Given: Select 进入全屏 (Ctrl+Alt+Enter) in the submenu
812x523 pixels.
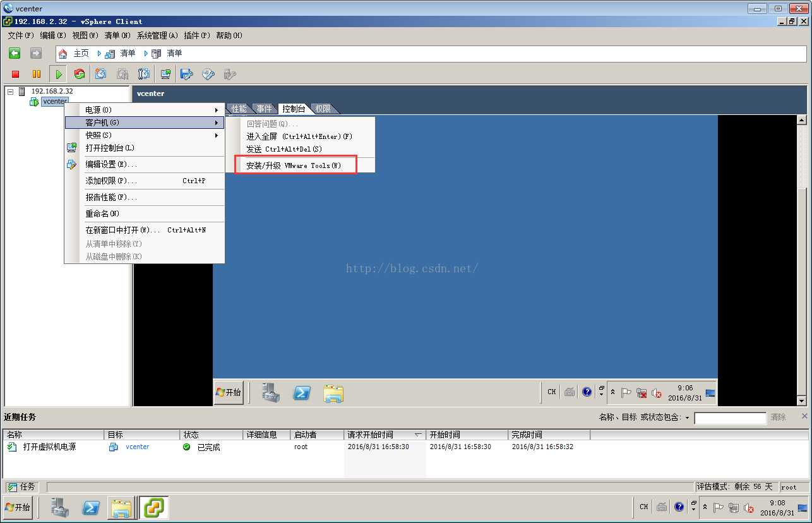Looking at the screenshot, I should (300, 136).
